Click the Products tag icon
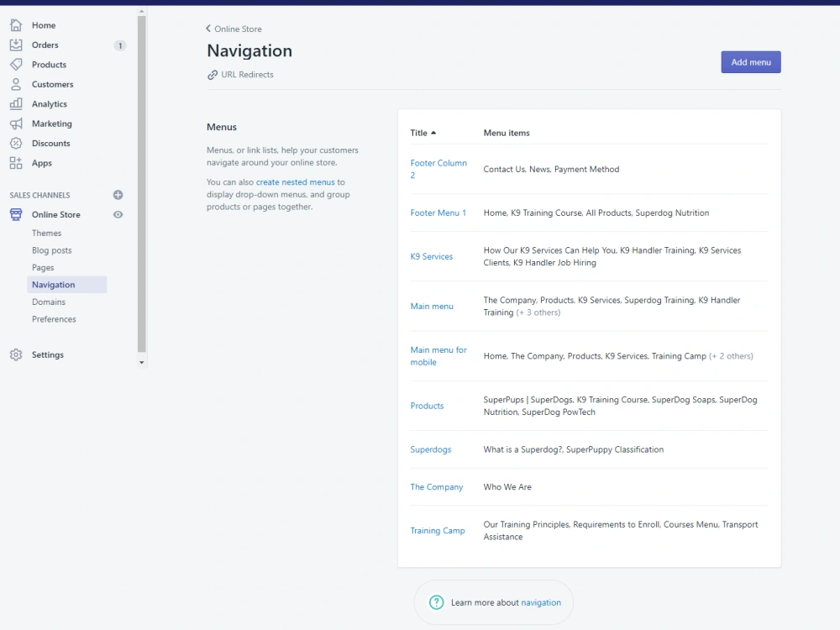840x630 pixels. click(x=16, y=65)
